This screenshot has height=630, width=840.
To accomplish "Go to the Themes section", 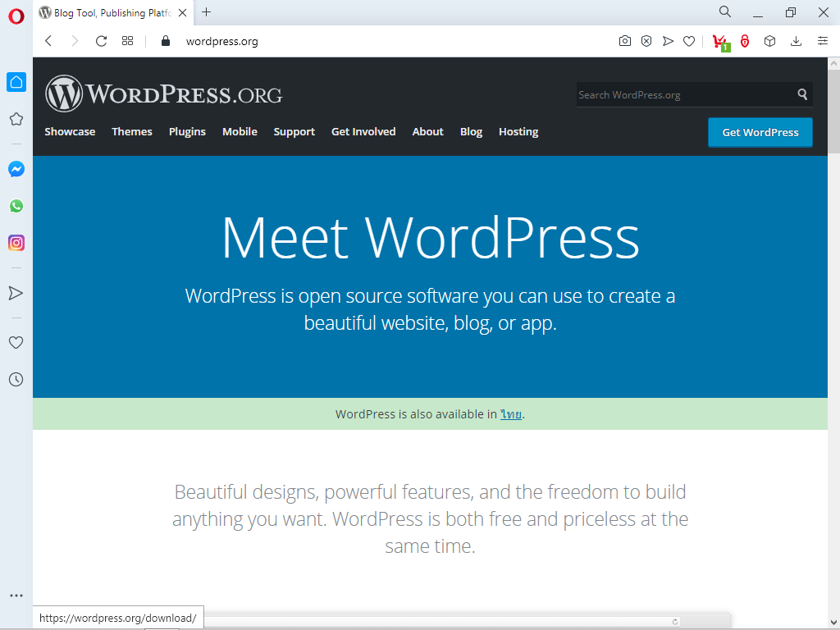I will click(x=132, y=131).
